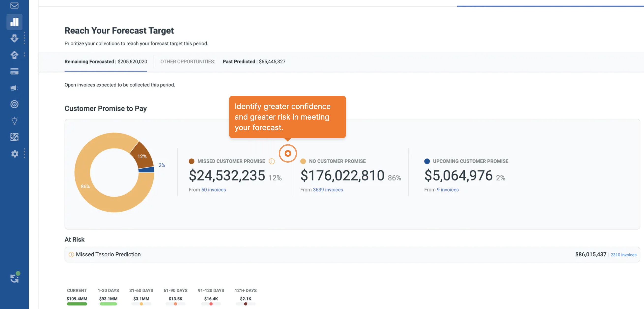Open the currency exchange sidebar icon
This screenshot has width=644, height=309.
pyautogui.click(x=14, y=137)
